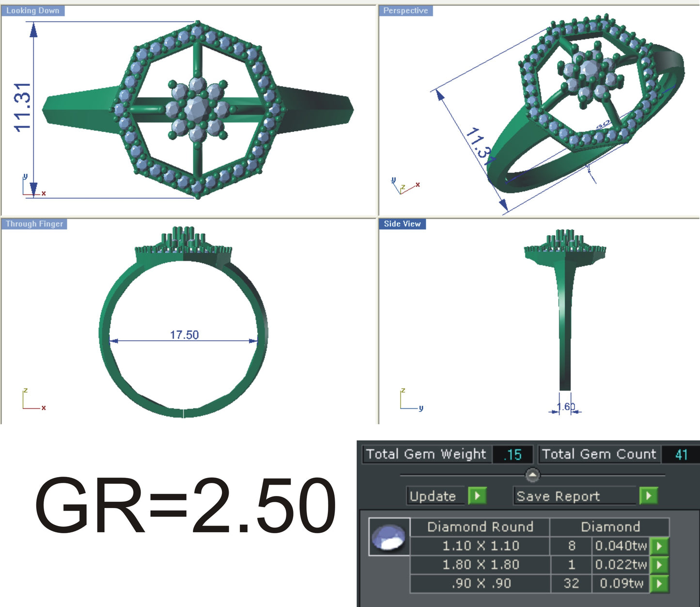Collapse the report panel with the up-arrow handle
This screenshot has width=700, height=607.
pos(533,475)
